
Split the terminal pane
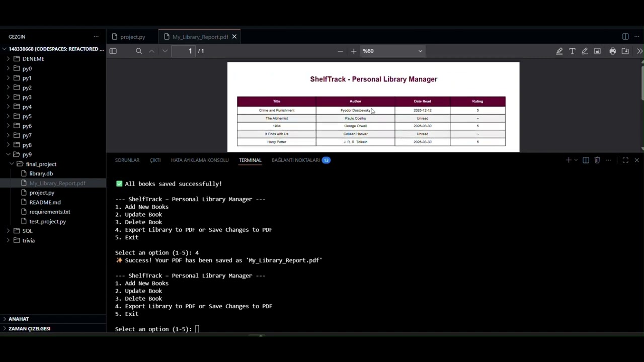(x=586, y=160)
